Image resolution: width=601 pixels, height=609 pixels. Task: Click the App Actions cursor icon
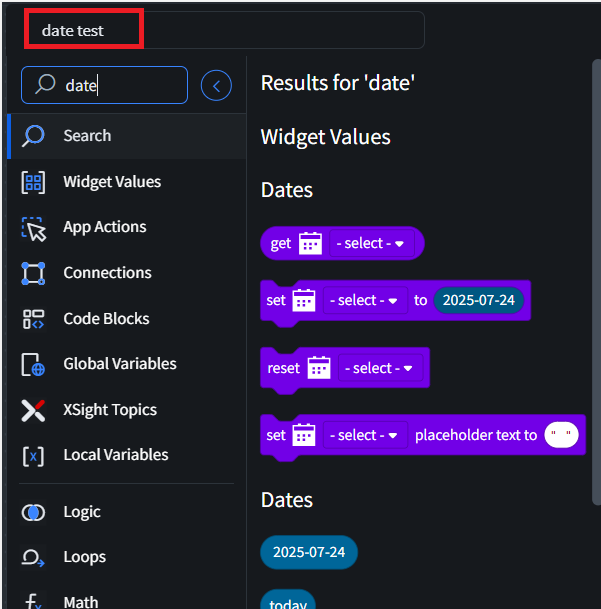[34, 228]
